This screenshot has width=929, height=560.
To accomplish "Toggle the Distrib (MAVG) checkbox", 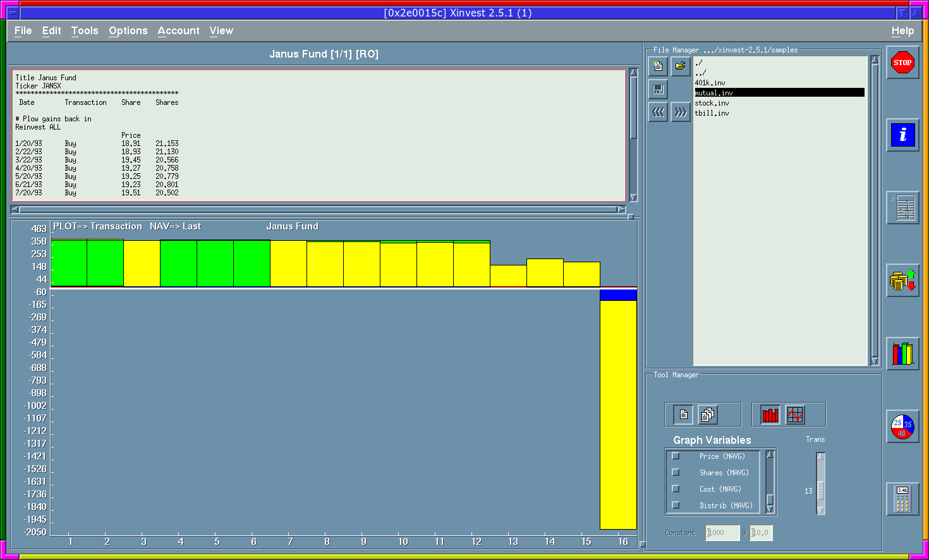I will pos(676,505).
